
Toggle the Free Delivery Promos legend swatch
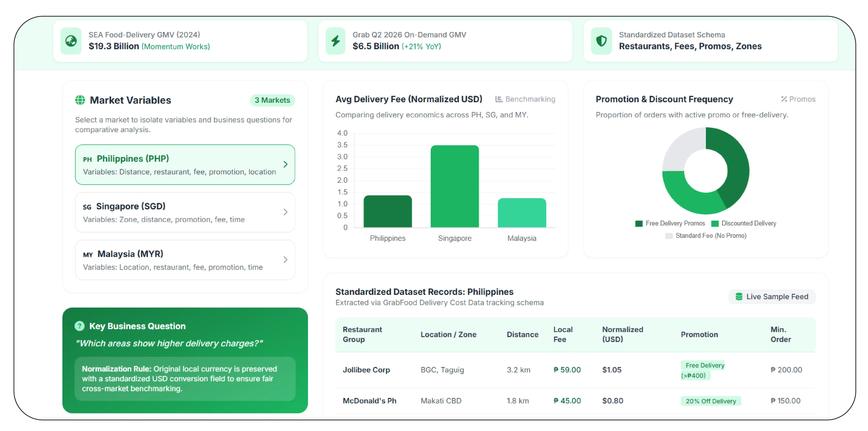pos(639,223)
